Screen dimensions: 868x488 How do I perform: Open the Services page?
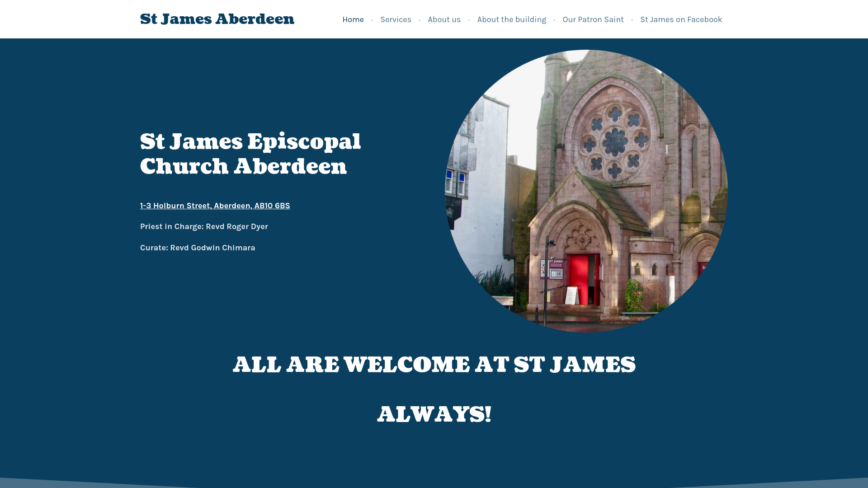tap(396, 19)
